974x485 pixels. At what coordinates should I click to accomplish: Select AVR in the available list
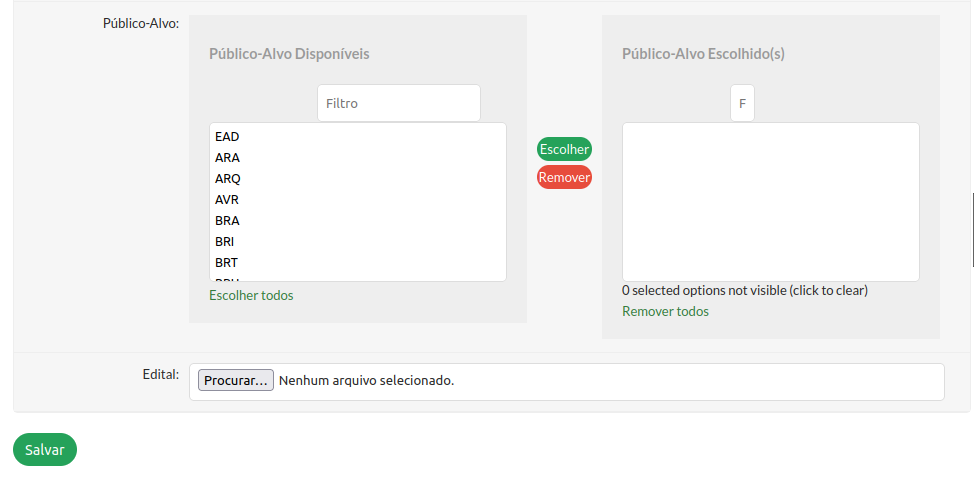tap(358, 200)
